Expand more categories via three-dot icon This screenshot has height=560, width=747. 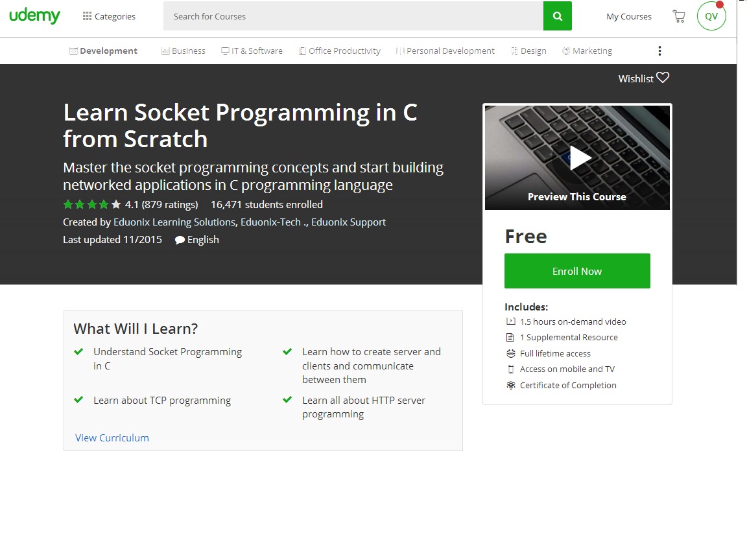tap(660, 51)
